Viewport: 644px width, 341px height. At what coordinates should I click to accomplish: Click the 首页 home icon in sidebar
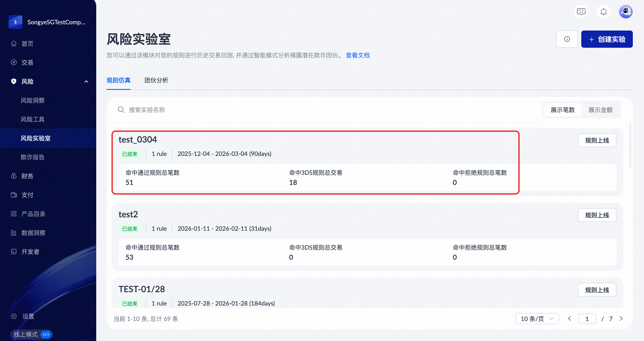(14, 43)
